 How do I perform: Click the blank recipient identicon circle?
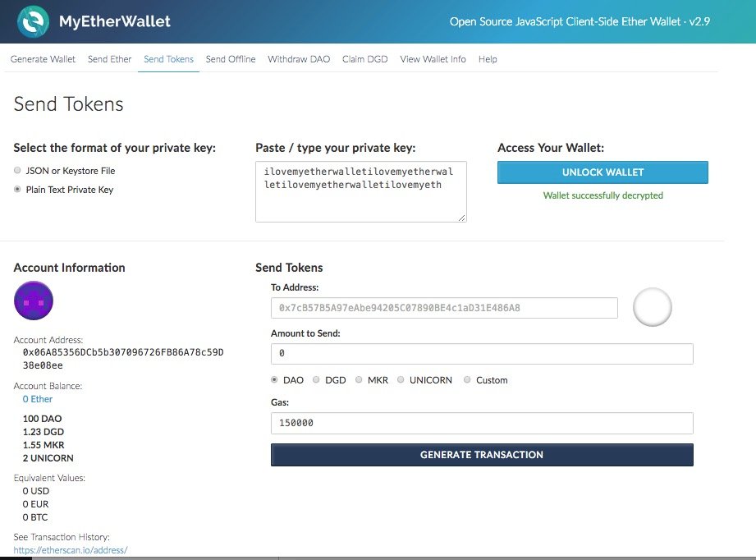[652, 307]
